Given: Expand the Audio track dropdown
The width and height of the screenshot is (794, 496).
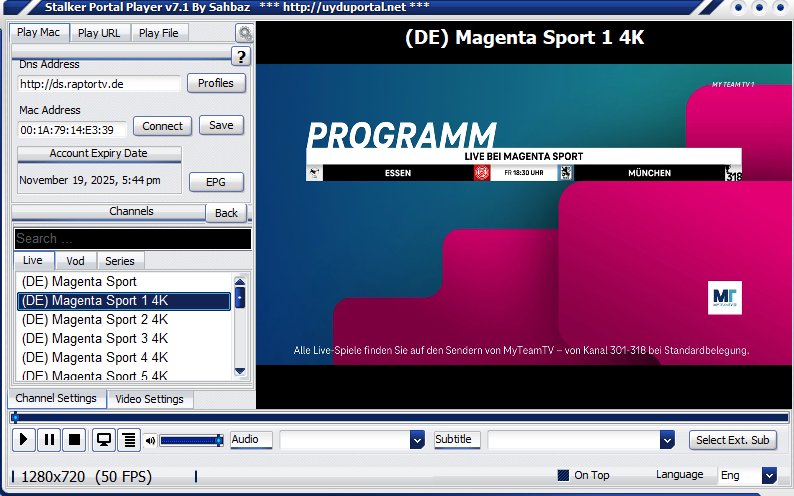Looking at the screenshot, I should pyautogui.click(x=417, y=440).
